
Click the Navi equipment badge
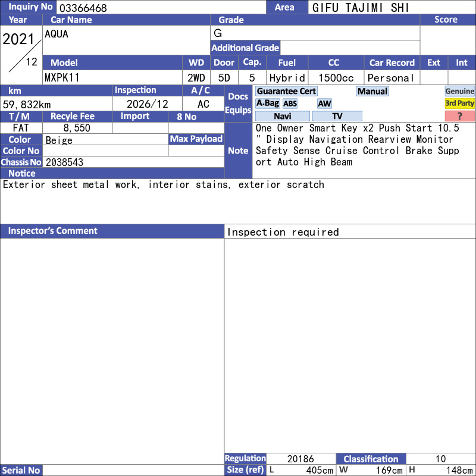pos(283,116)
